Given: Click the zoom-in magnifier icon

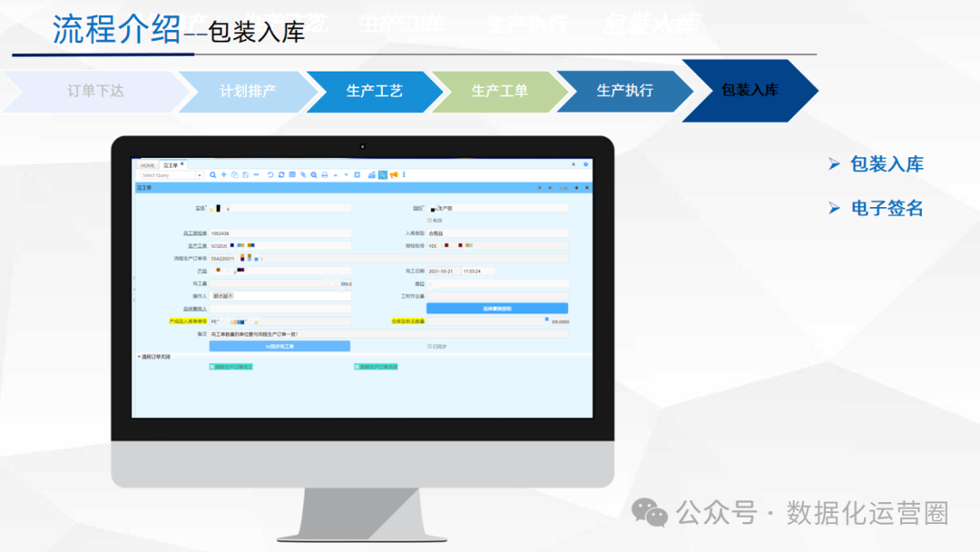Looking at the screenshot, I should pos(314,175).
